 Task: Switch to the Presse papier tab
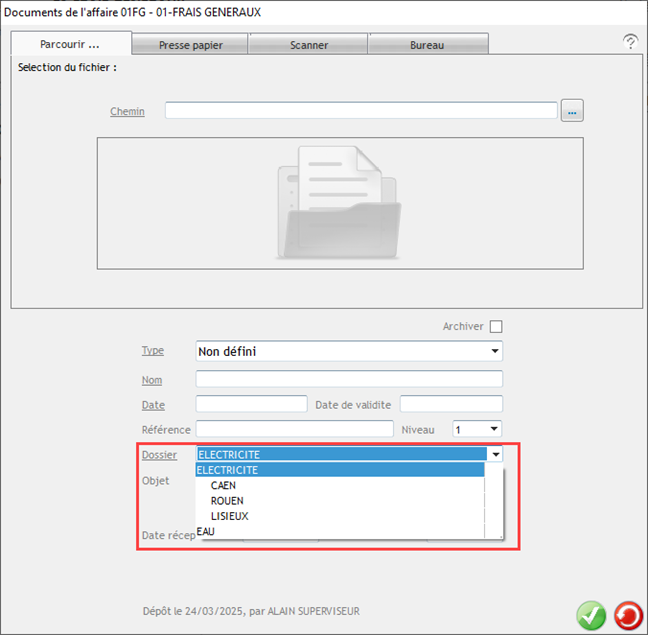190,45
